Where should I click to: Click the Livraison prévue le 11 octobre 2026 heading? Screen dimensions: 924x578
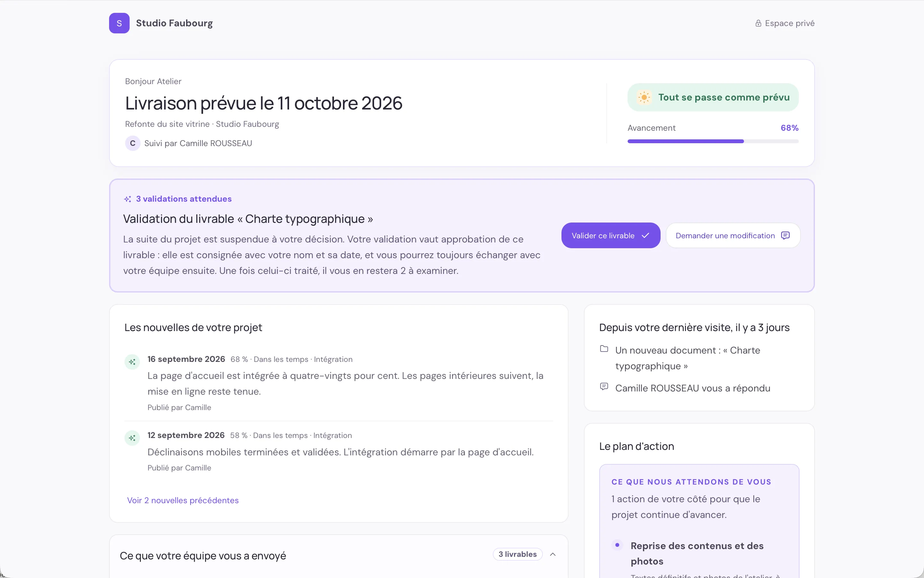(263, 103)
